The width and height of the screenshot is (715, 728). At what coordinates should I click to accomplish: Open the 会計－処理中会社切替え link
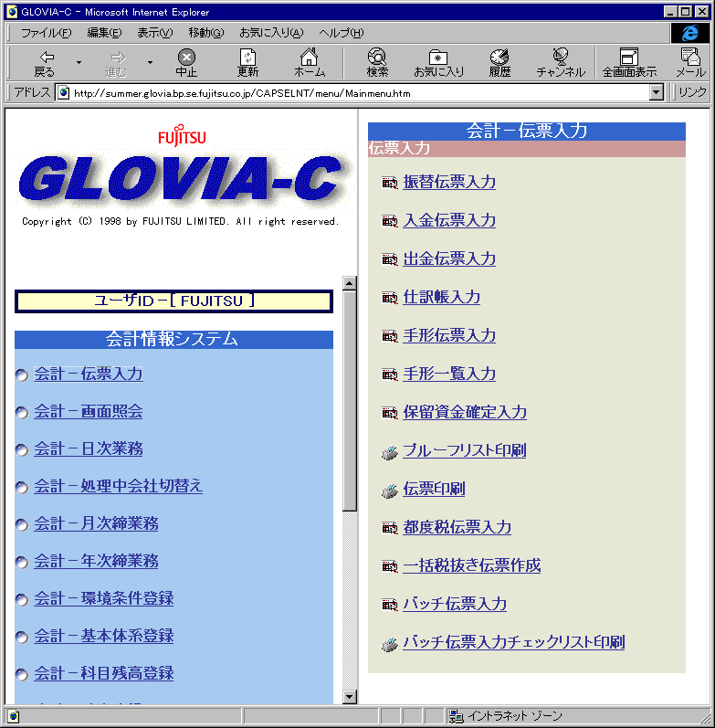[119, 486]
